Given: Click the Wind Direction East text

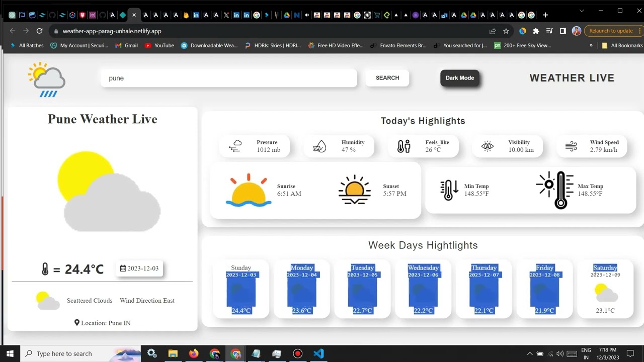Looking at the screenshot, I should point(147,301).
